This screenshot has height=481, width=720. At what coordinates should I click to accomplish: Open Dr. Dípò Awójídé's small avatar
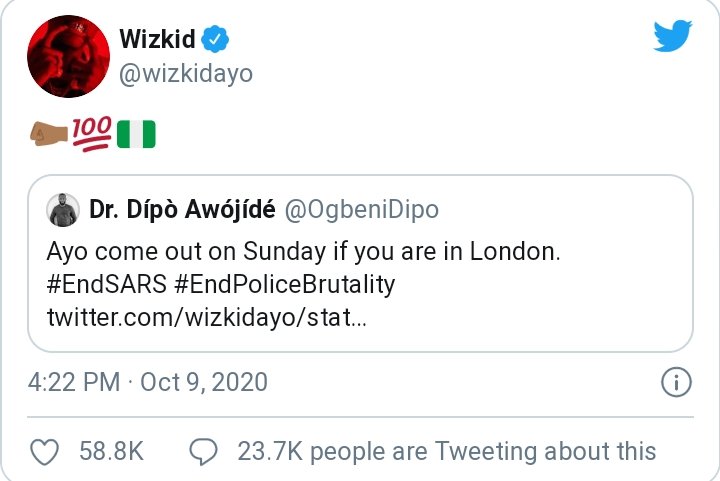click(x=64, y=210)
